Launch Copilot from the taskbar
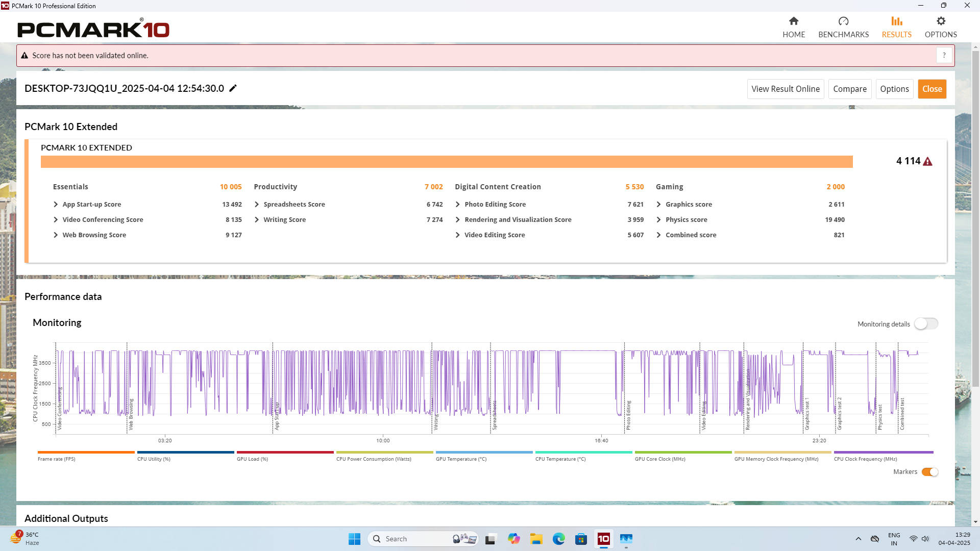 [x=513, y=539]
